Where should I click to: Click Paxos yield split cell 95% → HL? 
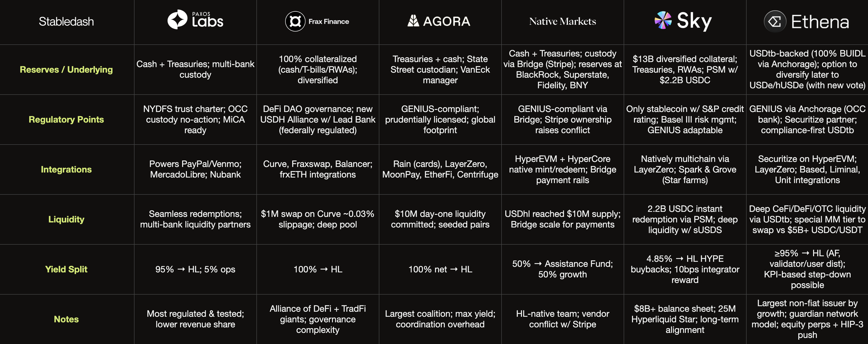click(195, 269)
